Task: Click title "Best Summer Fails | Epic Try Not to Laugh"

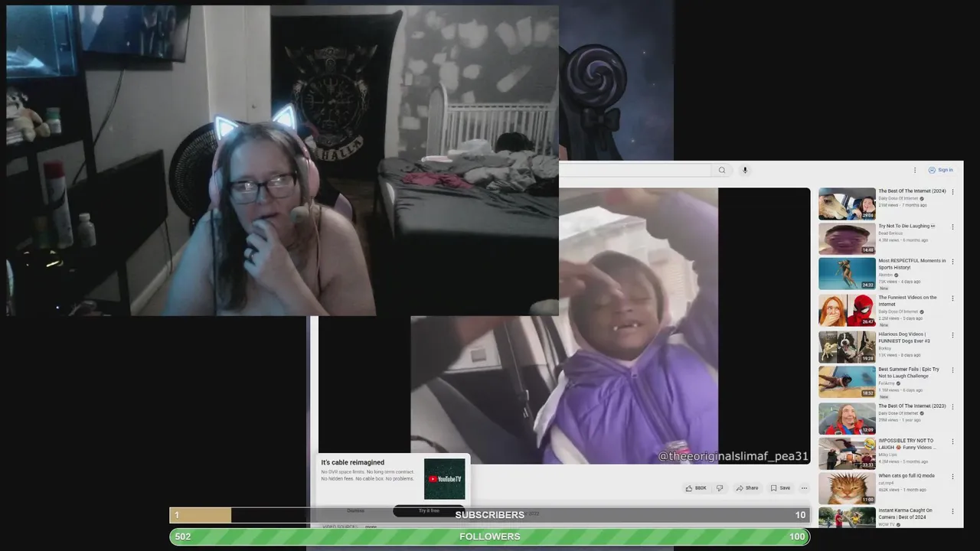Action: coord(909,373)
